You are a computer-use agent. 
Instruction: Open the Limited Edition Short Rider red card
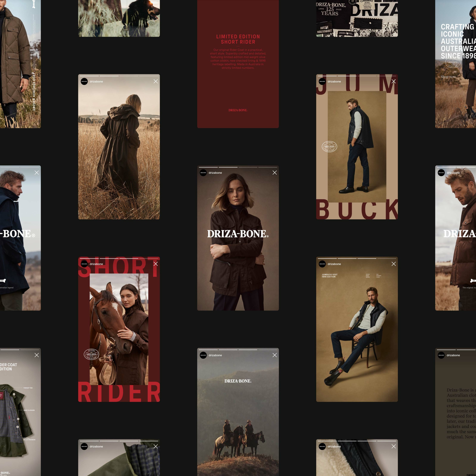pyautogui.click(x=238, y=64)
